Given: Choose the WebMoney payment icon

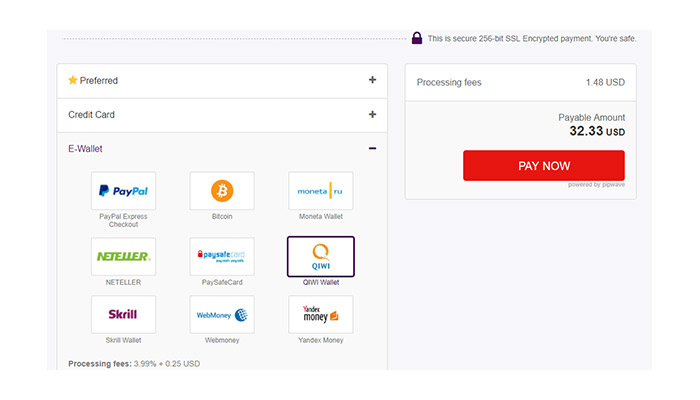Looking at the screenshot, I should click(x=222, y=314).
